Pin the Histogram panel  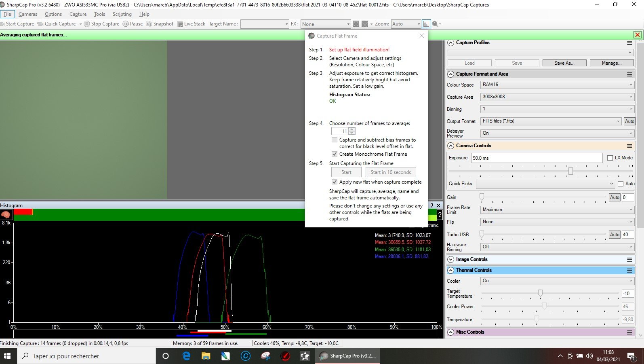click(x=431, y=205)
